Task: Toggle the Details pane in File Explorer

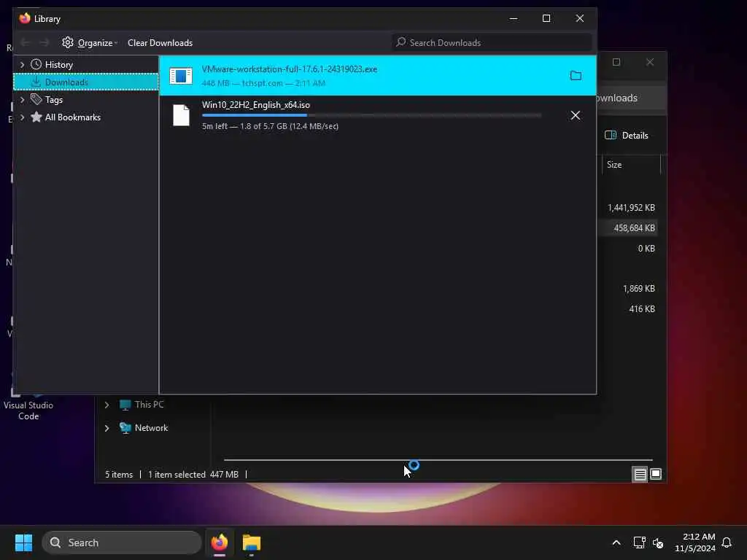Action: [626, 135]
